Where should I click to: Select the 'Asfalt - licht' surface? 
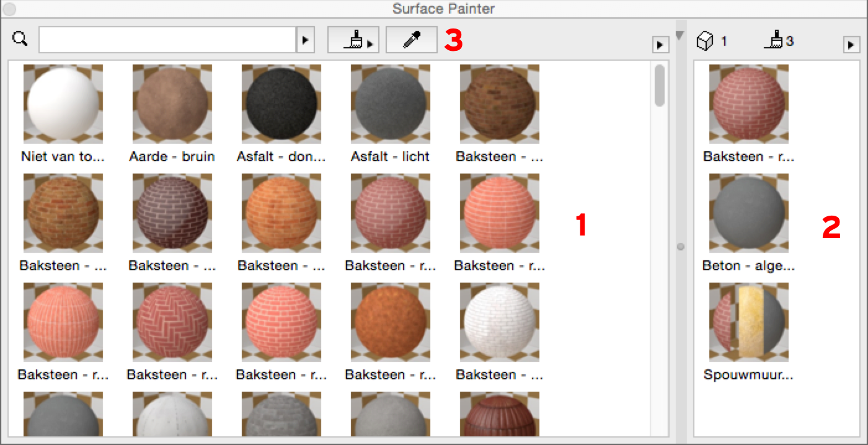pos(390,113)
